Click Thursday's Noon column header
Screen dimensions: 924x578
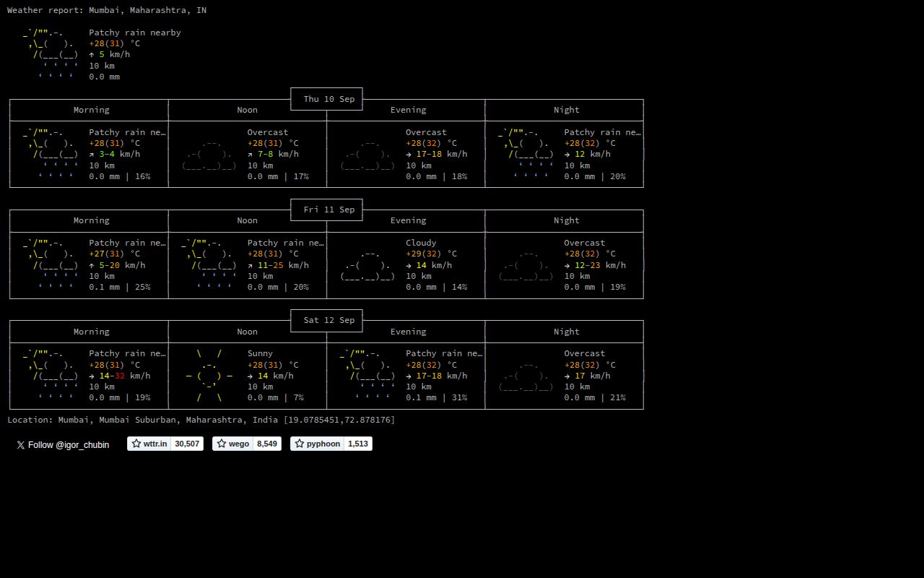coord(248,110)
